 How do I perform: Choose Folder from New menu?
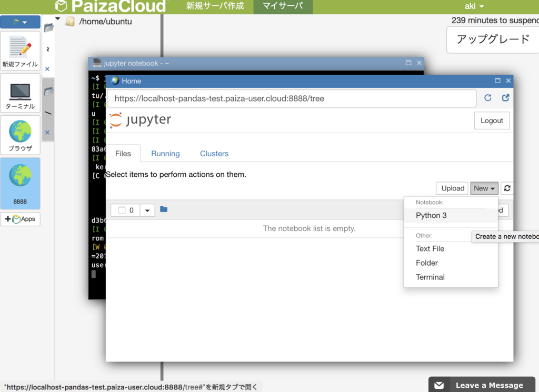coord(451,263)
